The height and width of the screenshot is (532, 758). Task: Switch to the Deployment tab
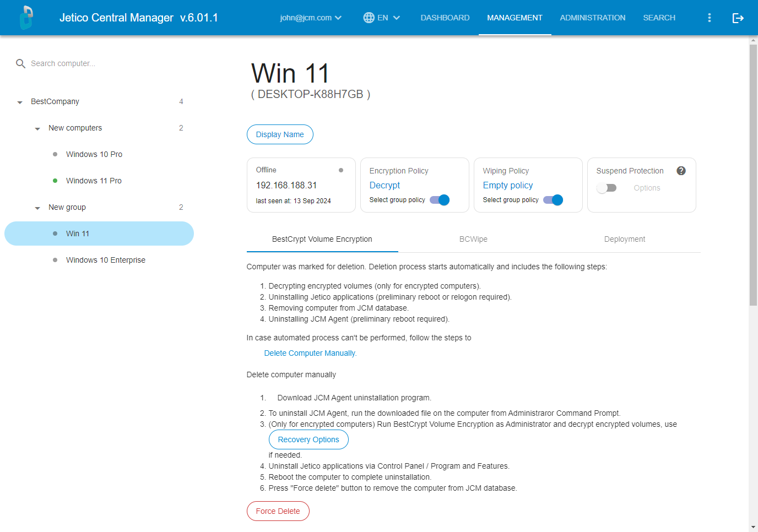coord(625,239)
